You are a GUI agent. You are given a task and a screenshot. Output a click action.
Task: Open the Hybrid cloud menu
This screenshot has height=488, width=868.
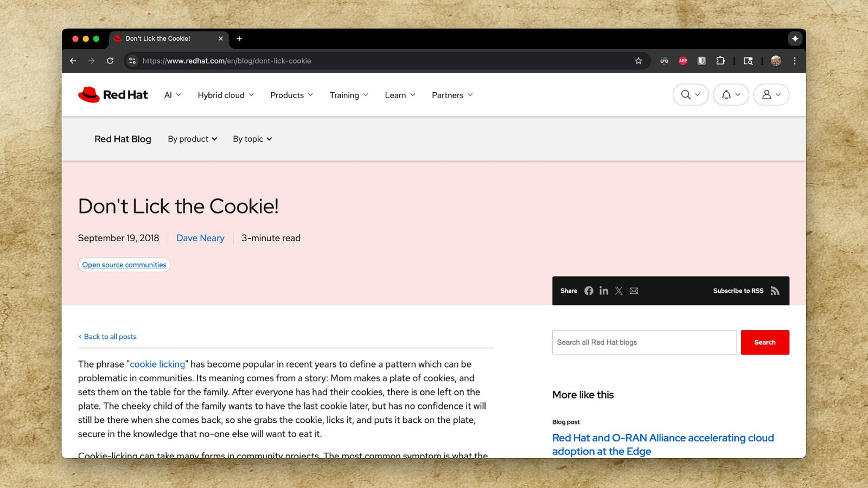coord(226,95)
